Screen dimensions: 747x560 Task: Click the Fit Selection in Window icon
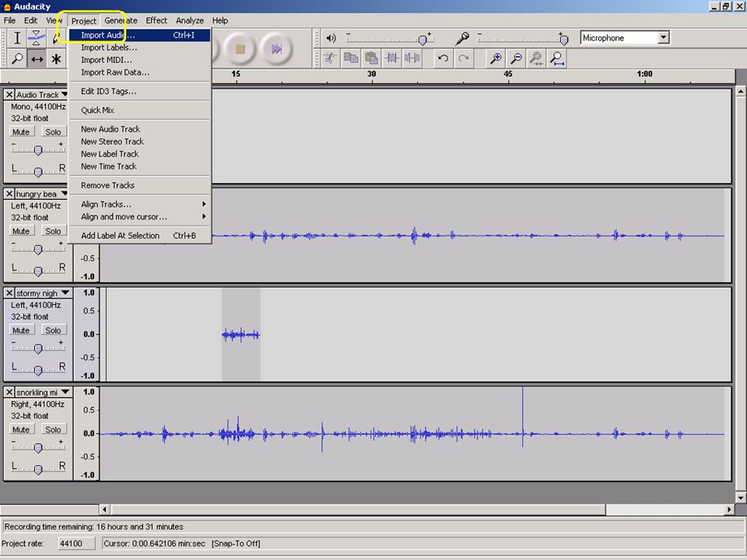(x=536, y=58)
